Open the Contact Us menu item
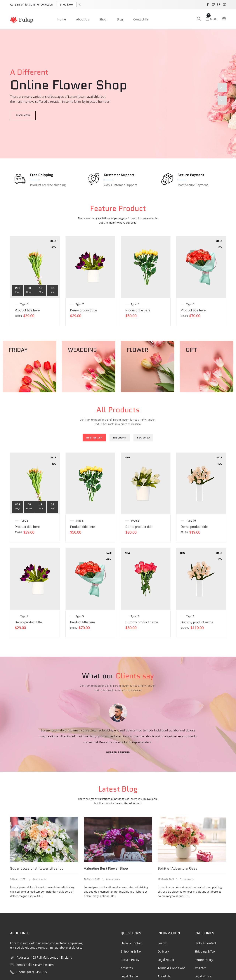This screenshot has height=980, width=236. click(x=141, y=19)
